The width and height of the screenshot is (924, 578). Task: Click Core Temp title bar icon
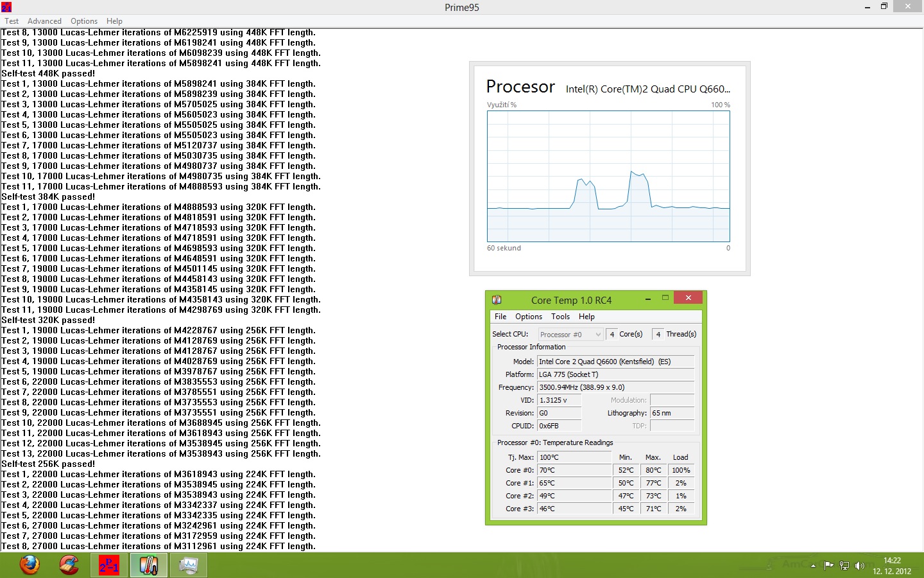click(497, 300)
